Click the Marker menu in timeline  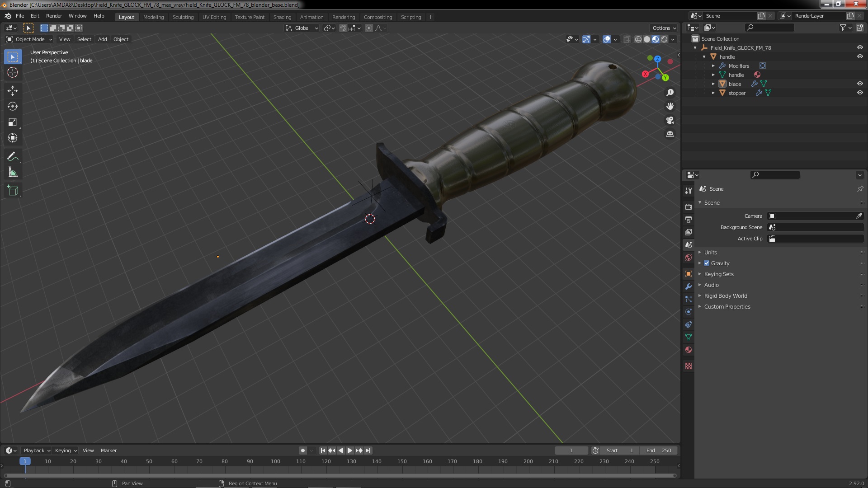point(108,450)
